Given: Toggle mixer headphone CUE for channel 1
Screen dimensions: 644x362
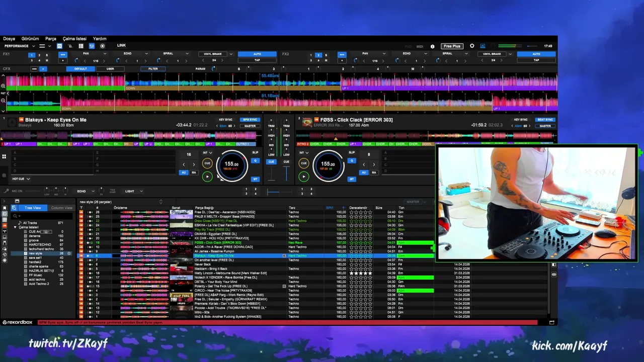Looking at the screenshot, I should pyautogui.click(x=271, y=162).
